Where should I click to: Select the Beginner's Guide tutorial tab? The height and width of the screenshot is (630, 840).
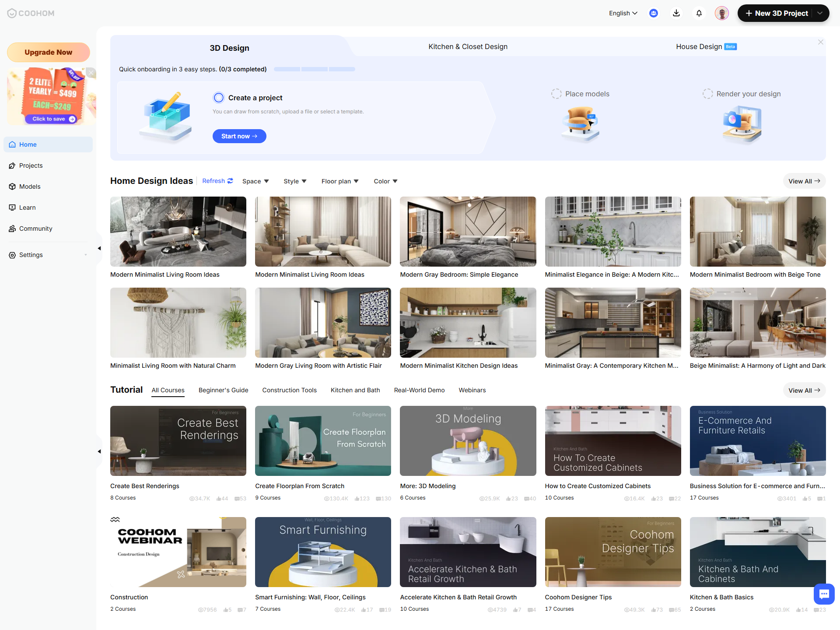tap(223, 390)
